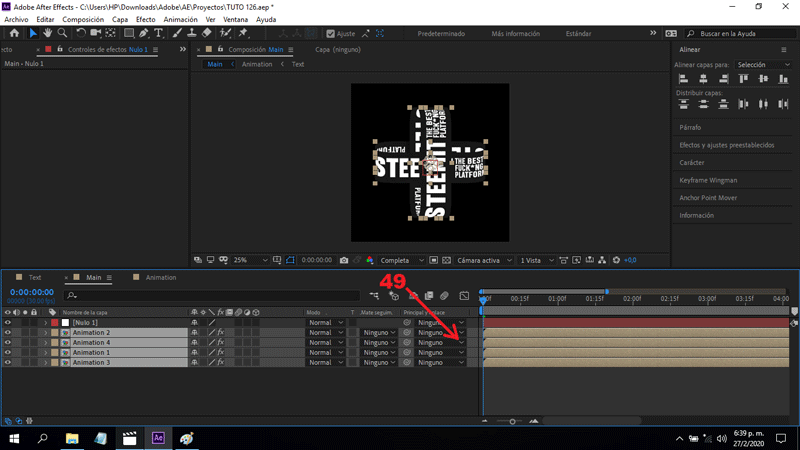Open the Carácter panel
The height and width of the screenshot is (450, 800).
[691, 163]
